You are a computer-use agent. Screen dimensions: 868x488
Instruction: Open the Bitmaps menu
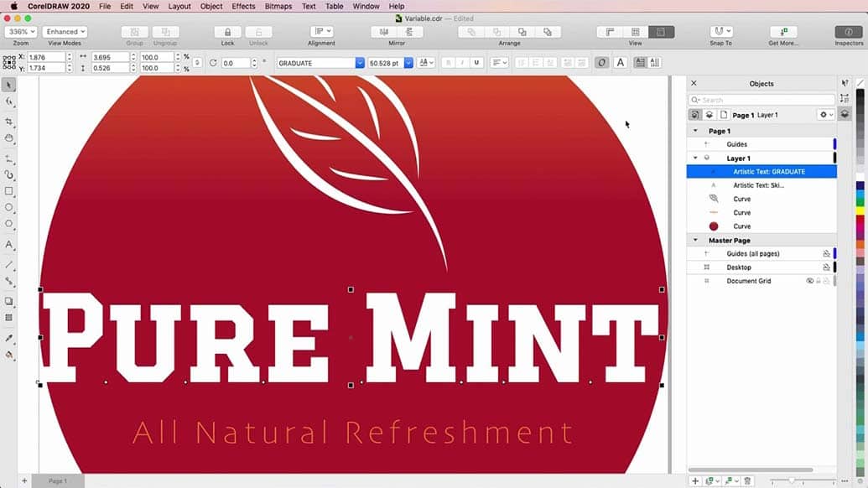pos(278,6)
